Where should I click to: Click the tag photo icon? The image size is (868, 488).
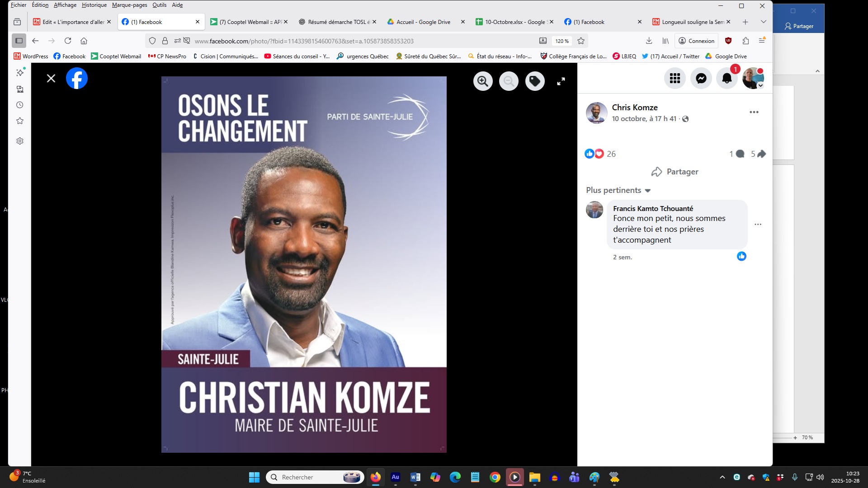pos(535,81)
